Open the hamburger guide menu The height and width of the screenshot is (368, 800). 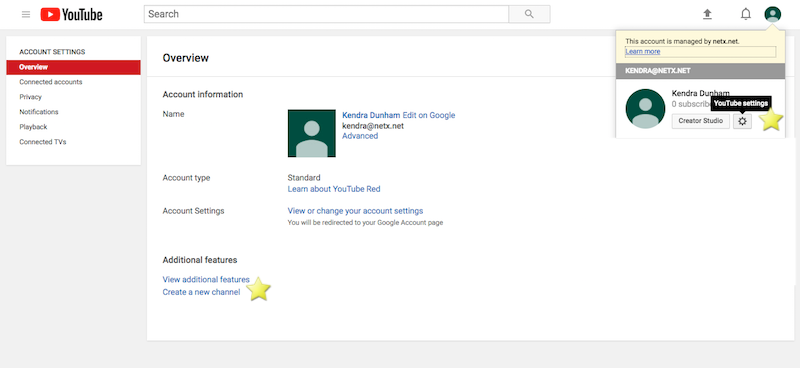26,14
